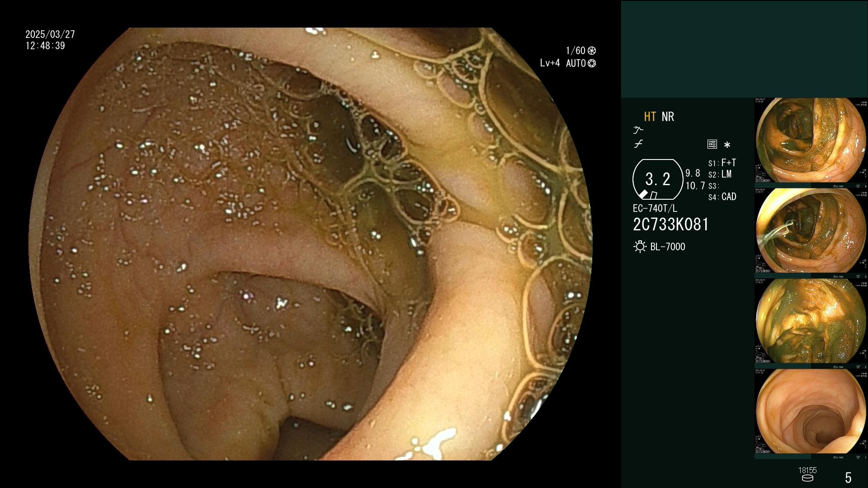
Task: Click the 10.7 value beside scope icon
Action: click(695, 186)
